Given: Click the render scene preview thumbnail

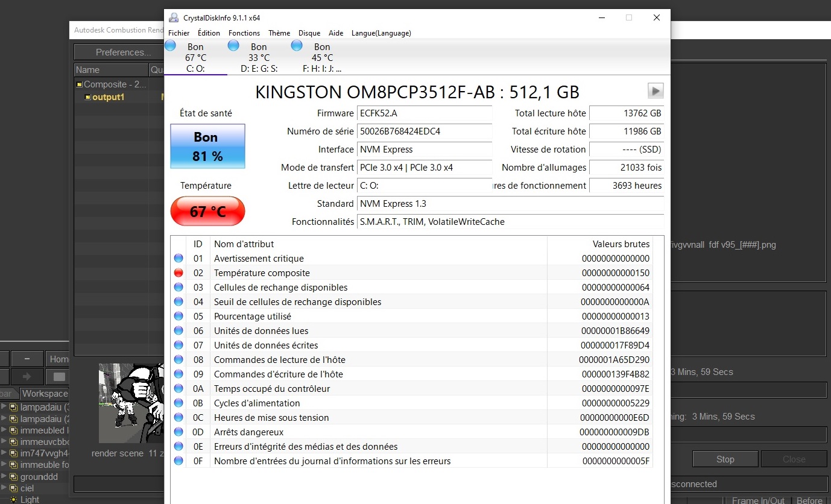Looking at the screenshot, I should 131,403.
